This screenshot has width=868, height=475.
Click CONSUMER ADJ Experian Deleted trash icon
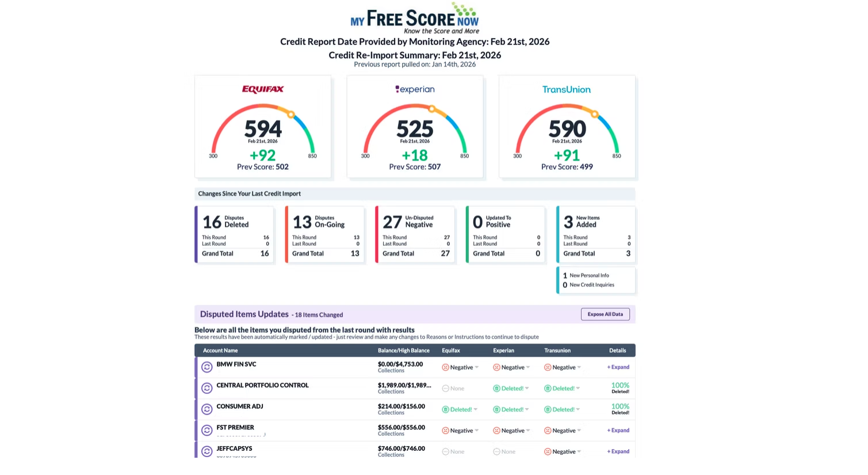tap(496, 409)
